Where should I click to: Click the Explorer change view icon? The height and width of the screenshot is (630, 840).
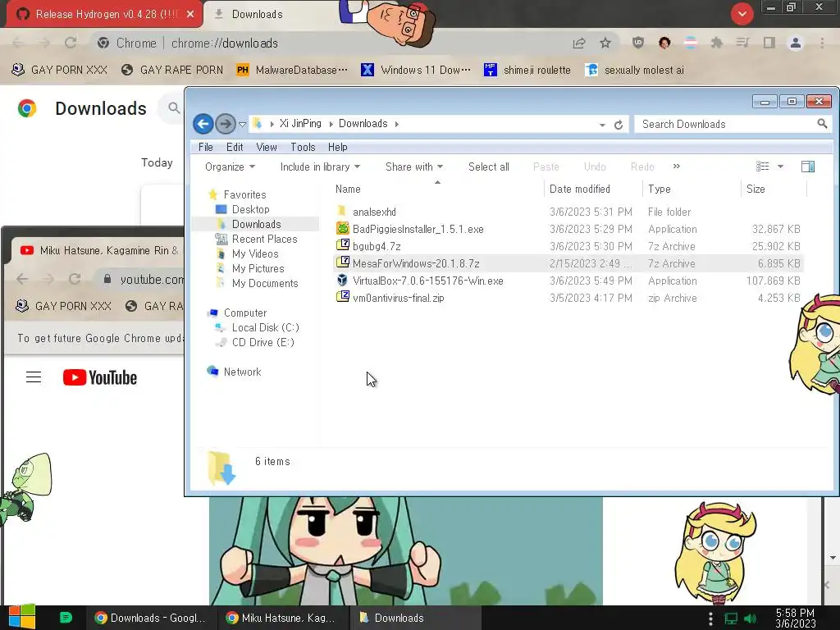click(762, 167)
